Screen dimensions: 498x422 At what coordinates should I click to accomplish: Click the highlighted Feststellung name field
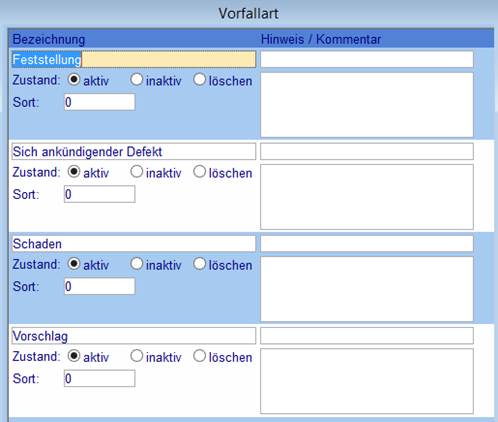[134, 59]
